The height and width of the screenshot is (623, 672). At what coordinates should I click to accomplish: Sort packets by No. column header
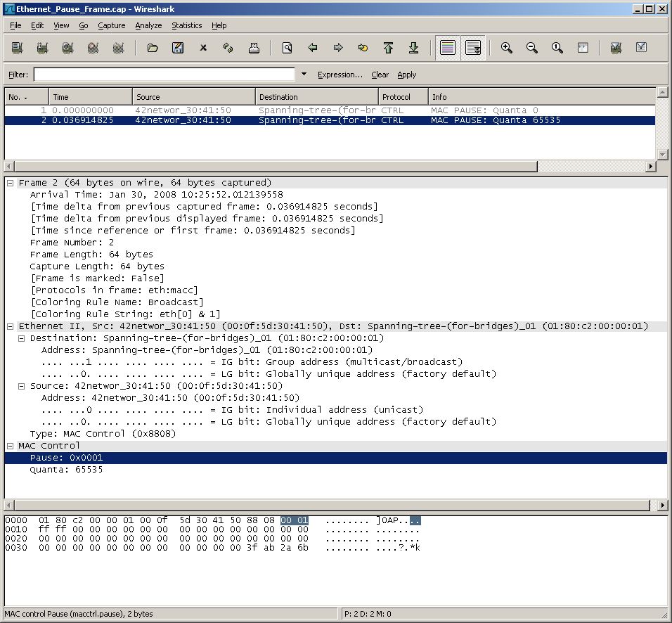[26, 97]
